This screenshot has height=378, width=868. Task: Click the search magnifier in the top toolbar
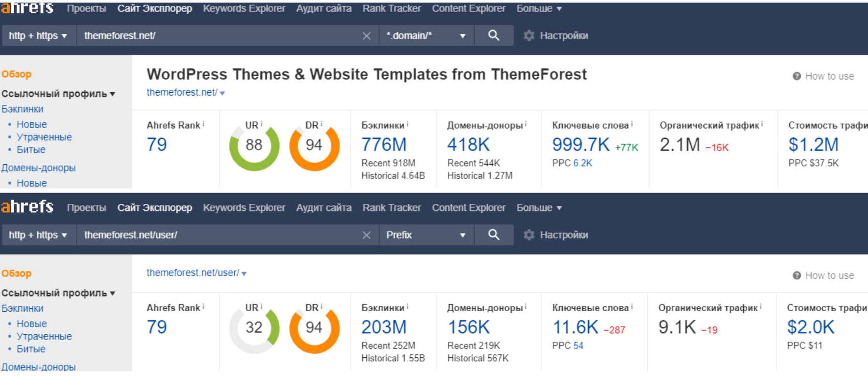pos(494,35)
